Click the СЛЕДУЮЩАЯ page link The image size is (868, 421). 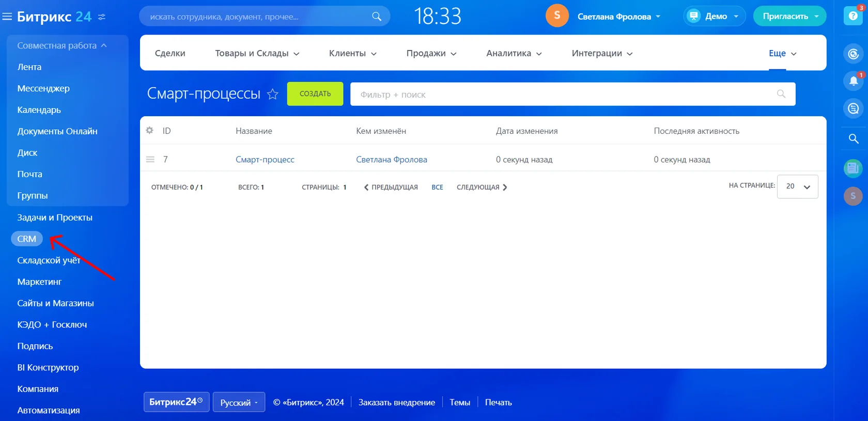tap(482, 187)
